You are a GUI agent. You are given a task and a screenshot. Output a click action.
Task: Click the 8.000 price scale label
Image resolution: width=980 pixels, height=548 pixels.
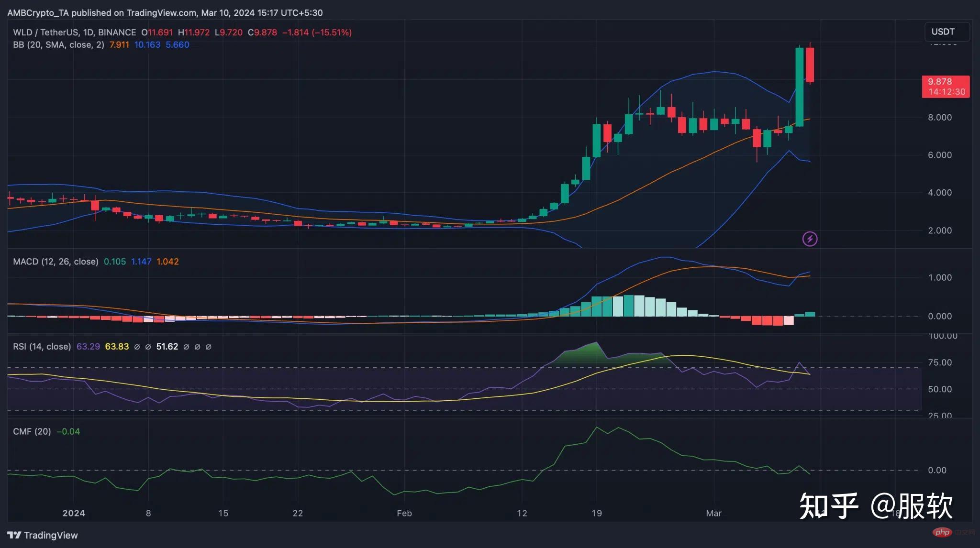pyautogui.click(x=940, y=117)
